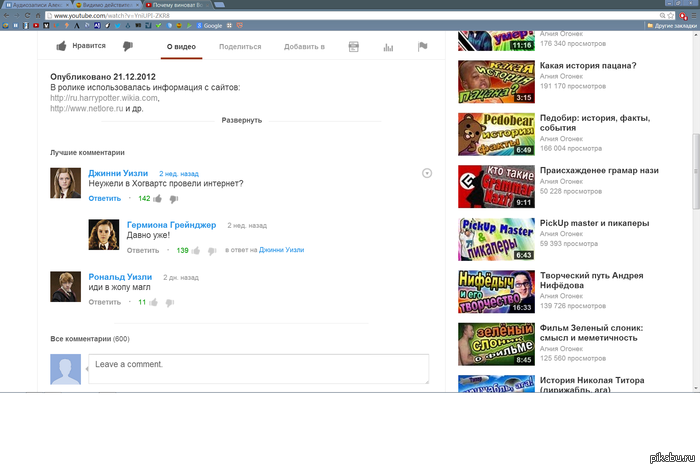Click the Leave a comment text box
This screenshot has height=469, width=700.
point(258,369)
